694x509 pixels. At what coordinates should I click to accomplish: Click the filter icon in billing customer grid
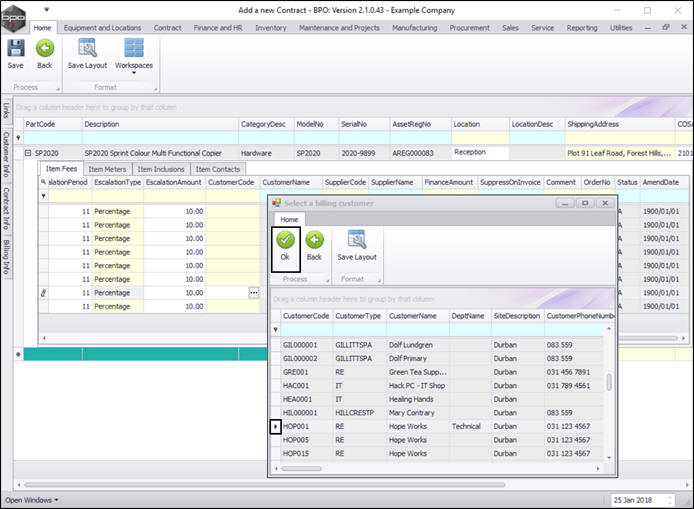(x=277, y=329)
